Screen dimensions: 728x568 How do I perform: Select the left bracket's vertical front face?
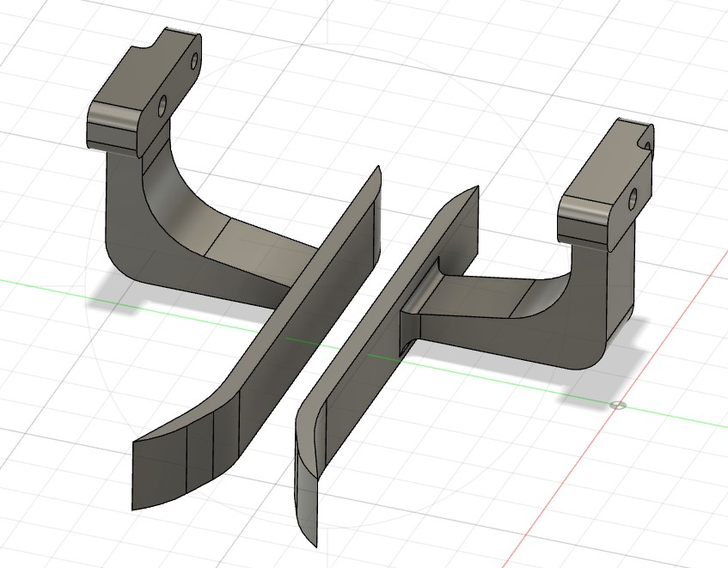click(x=120, y=206)
